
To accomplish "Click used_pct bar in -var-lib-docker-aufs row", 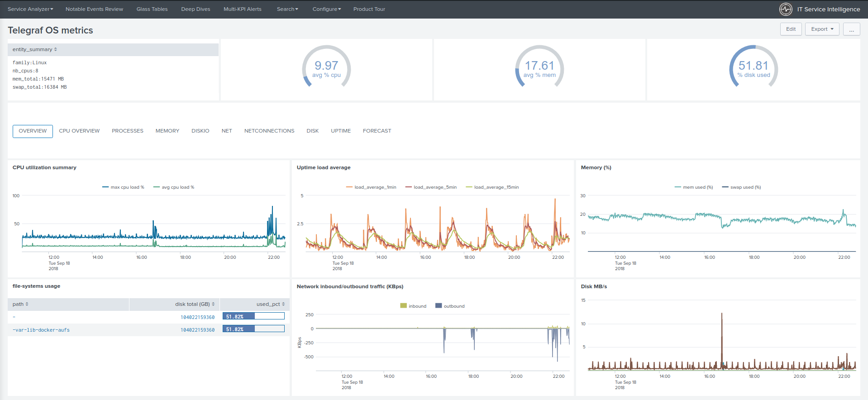I will click(253, 329).
